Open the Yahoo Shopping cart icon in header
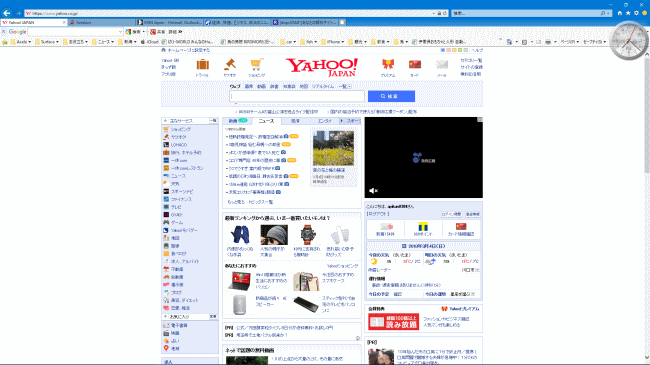Screen dimensions: 650x365 257,65
